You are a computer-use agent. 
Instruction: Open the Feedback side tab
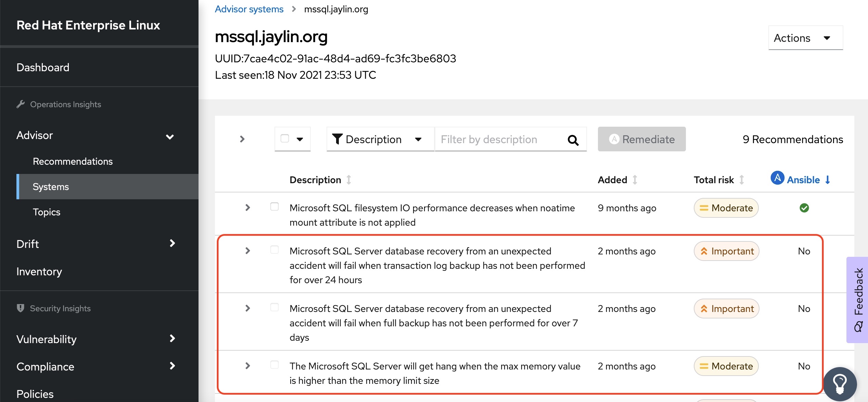[858, 299]
